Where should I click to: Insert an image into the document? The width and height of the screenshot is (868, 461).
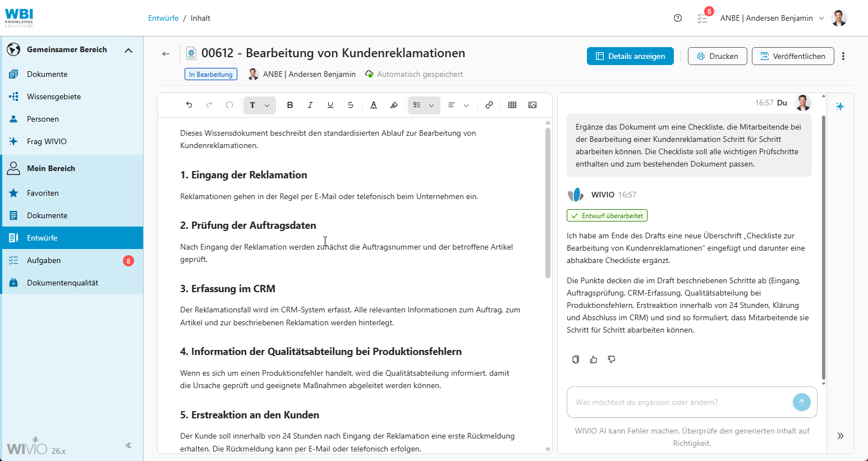[532, 105]
